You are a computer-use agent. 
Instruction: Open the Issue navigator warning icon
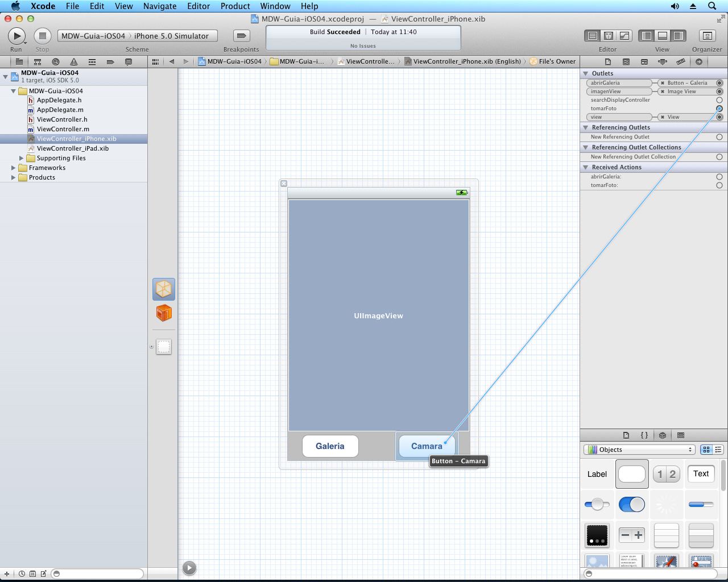pos(74,61)
